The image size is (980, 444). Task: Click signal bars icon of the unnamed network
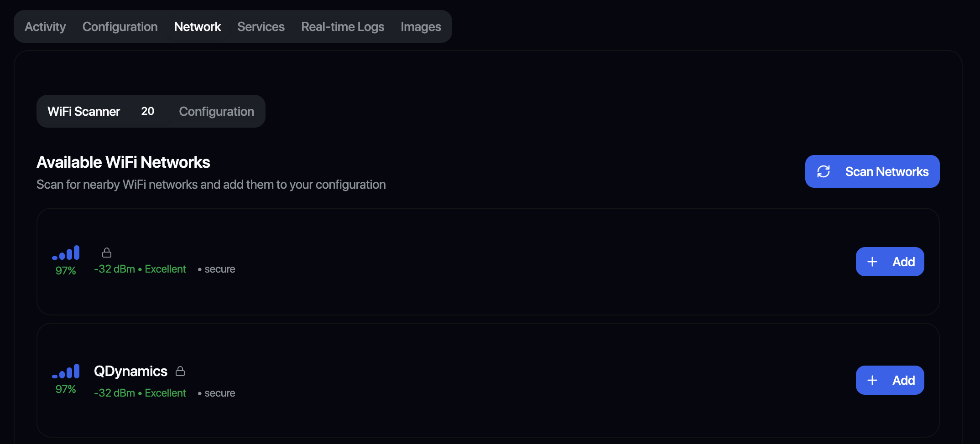click(x=66, y=253)
